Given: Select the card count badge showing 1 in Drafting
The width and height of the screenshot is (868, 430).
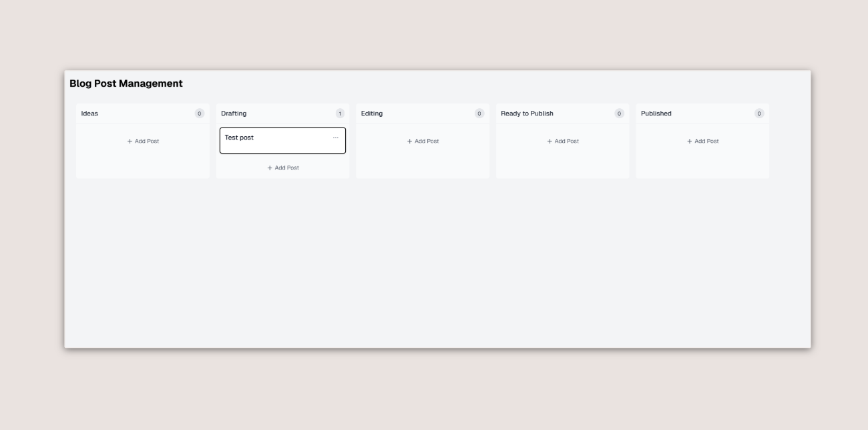Looking at the screenshot, I should [x=339, y=114].
